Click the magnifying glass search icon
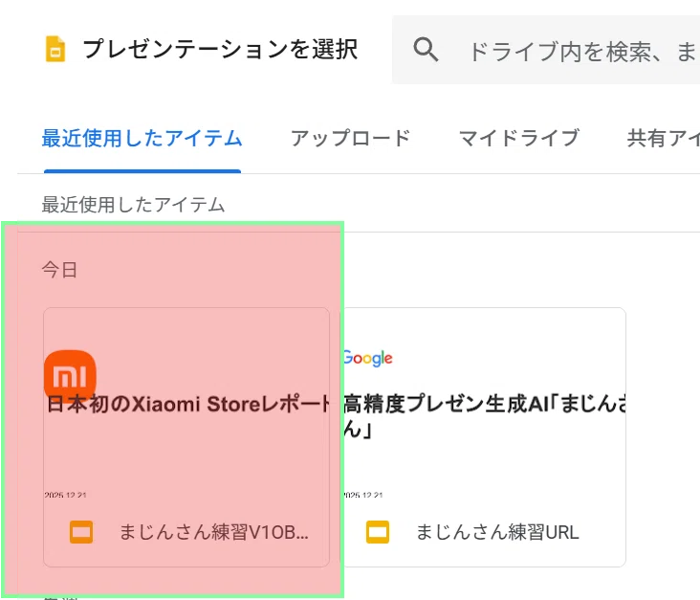The width and height of the screenshot is (700, 600). tap(426, 49)
